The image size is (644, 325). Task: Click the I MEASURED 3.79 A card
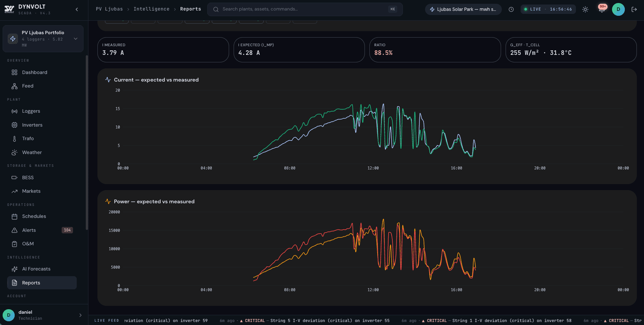point(163,50)
